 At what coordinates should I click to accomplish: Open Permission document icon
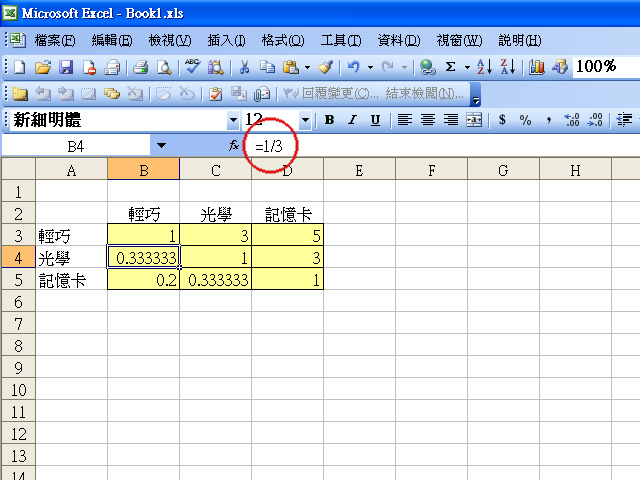coord(89,67)
